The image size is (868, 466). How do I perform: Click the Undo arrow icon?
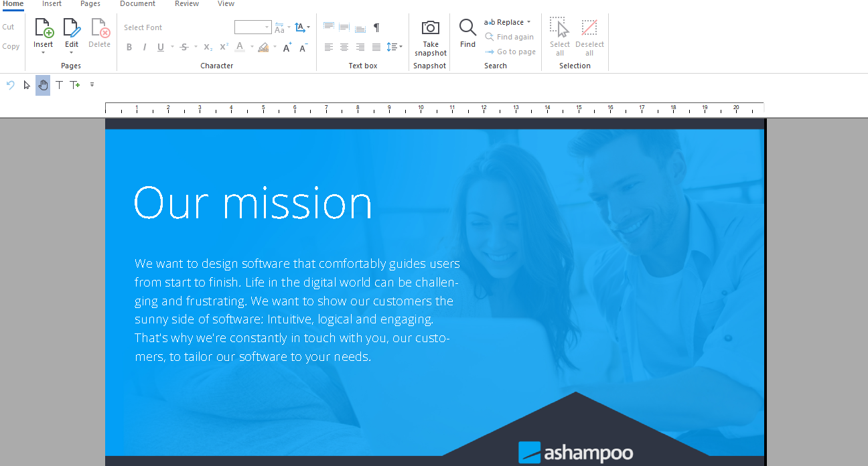(10, 85)
